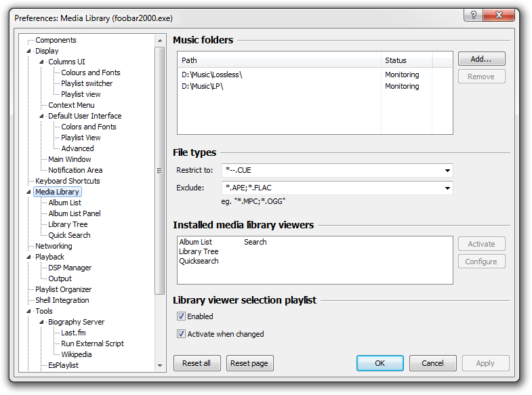Open the Exclude file types dropdown
532x395 pixels.
(447, 188)
